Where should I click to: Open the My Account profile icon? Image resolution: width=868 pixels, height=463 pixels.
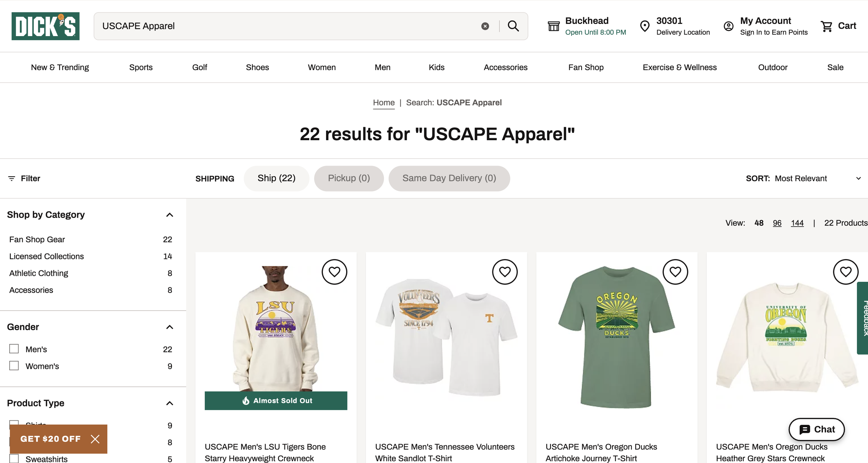tap(728, 26)
